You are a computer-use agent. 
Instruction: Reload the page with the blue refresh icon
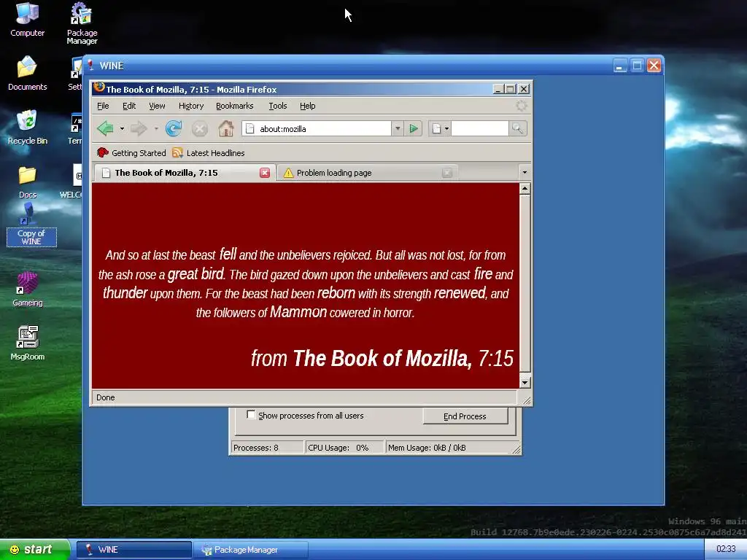[x=174, y=128]
